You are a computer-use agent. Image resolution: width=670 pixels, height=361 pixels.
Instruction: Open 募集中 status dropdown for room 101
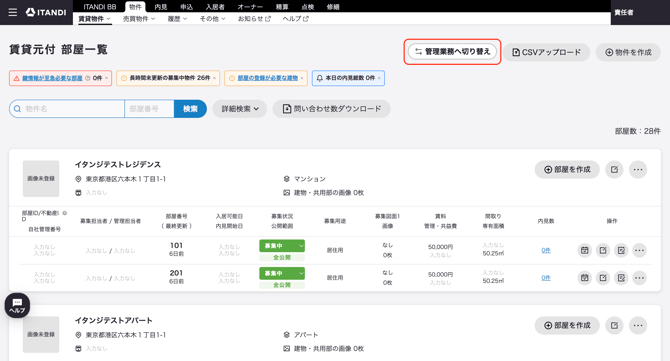(282, 246)
